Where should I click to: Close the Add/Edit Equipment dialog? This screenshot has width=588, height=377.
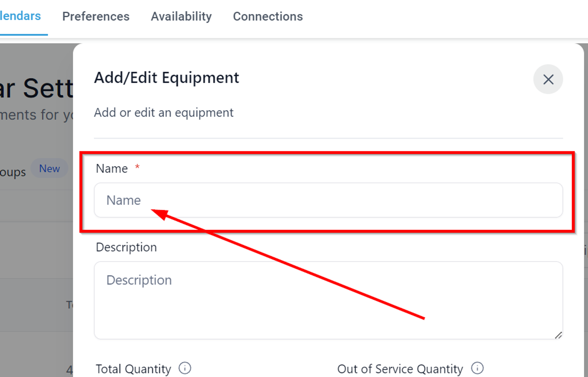click(x=548, y=79)
